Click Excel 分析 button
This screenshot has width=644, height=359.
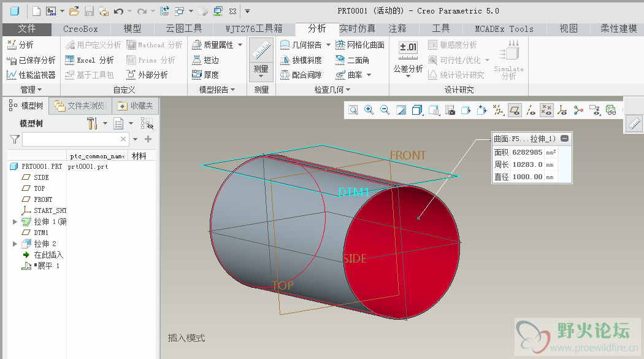point(89,60)
